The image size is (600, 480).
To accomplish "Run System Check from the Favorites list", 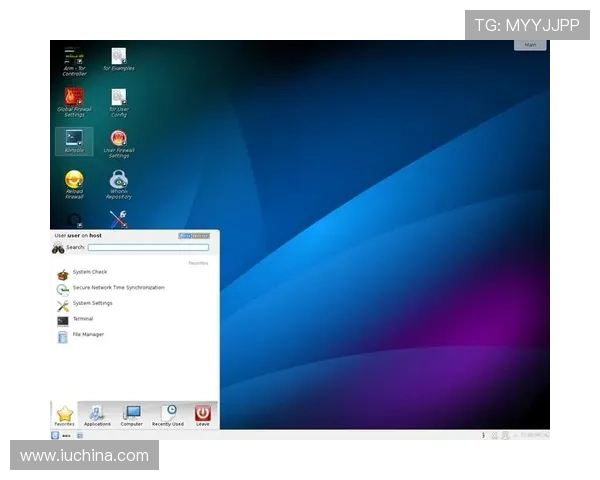I will [89, 272].
